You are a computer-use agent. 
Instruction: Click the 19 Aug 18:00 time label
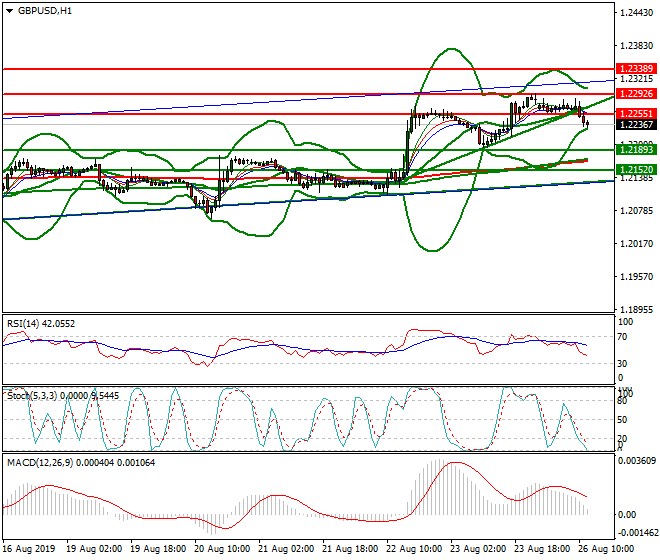click(x=158, y=549)
